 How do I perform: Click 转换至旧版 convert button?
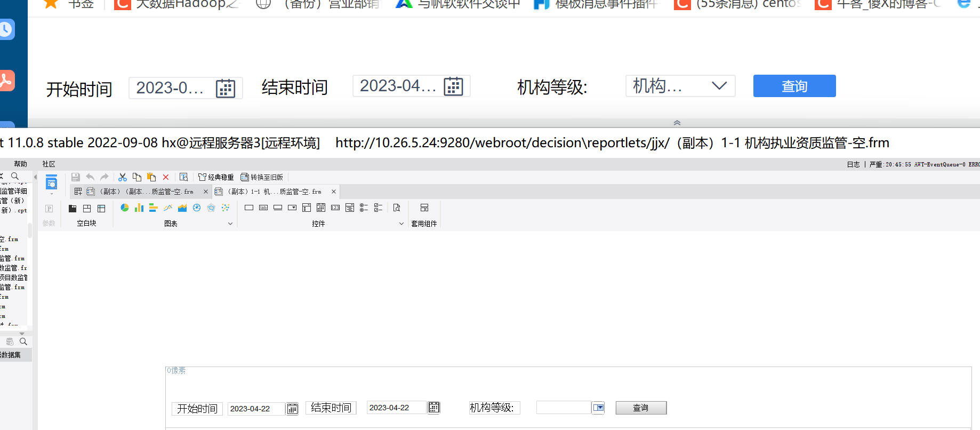click(x=262, y=177)
